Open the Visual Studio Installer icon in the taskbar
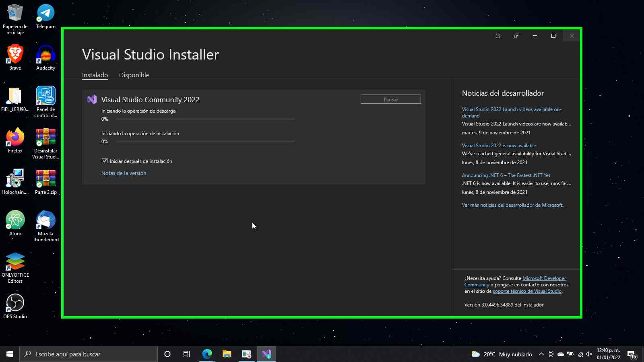This screenshot has height=362, width=644. tap(266, 354)
